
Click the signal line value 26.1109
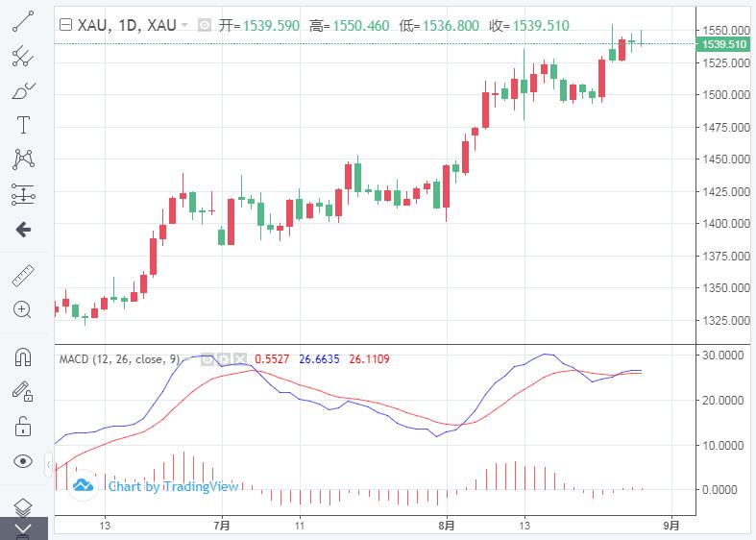point(369,359)
